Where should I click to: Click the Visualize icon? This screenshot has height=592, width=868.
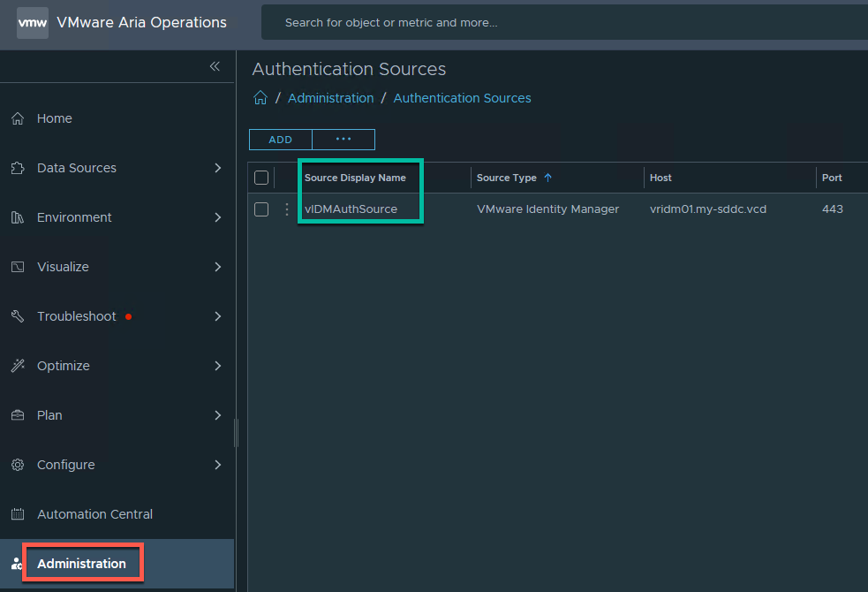[x=18, y=266]
